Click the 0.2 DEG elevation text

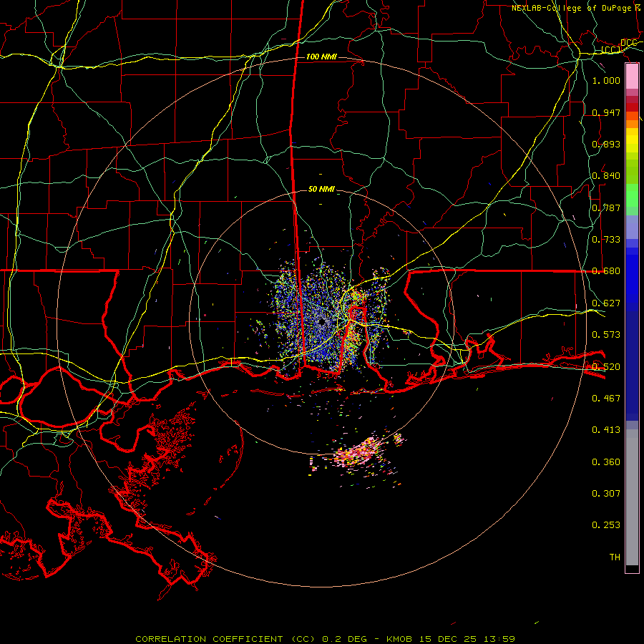(x=344, y=639)
